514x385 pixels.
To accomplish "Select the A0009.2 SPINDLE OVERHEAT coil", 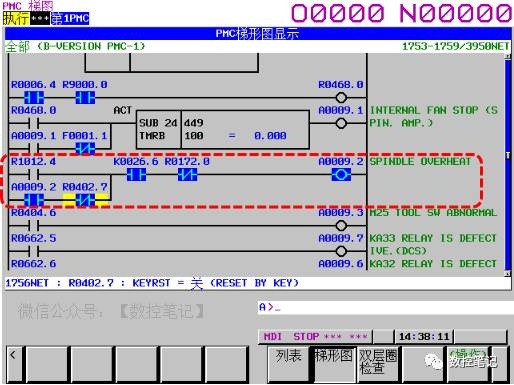I will [341, 174].
